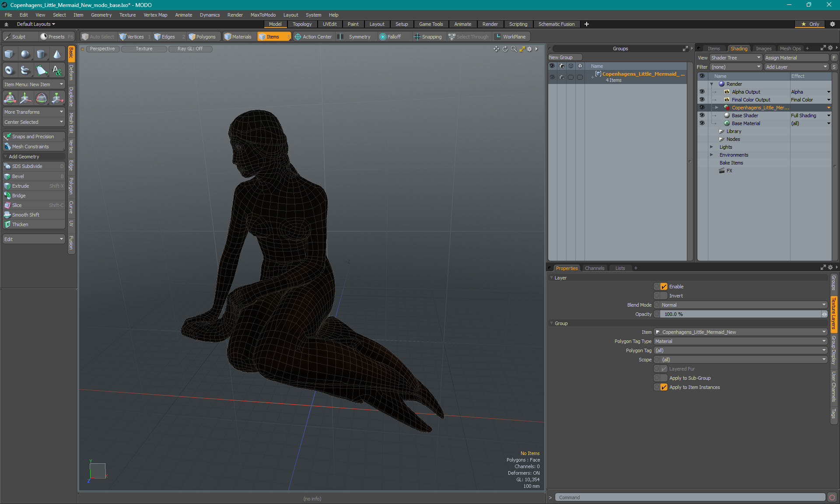
Task: Expand the Groups panel maximize icon
Action: click(x=685, y=49)
